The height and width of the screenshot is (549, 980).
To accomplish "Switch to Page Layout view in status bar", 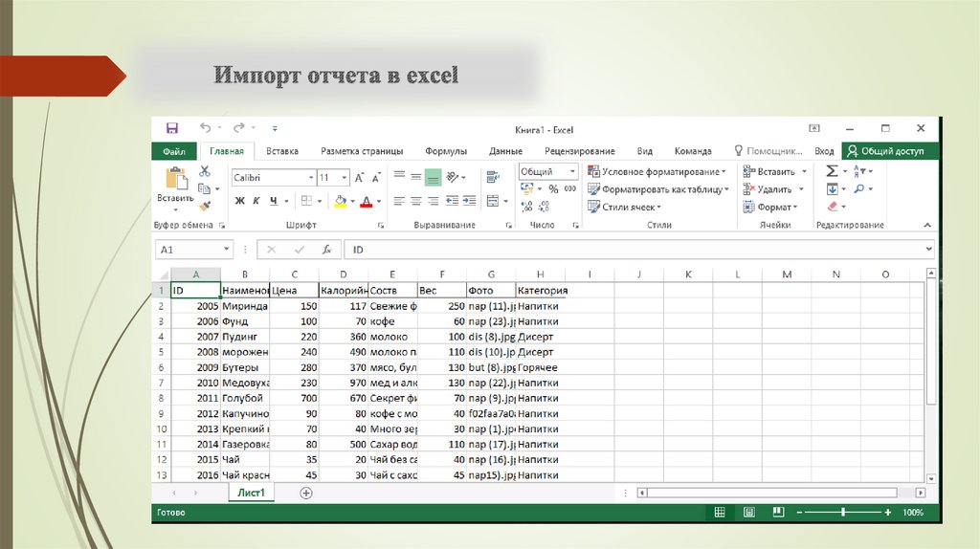I will pos(750,514).
